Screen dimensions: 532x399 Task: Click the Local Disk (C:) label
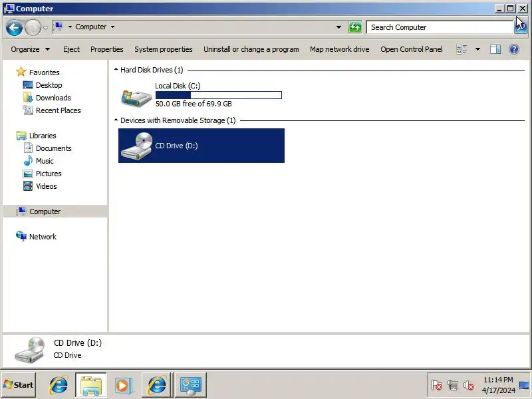click(178, 86)
